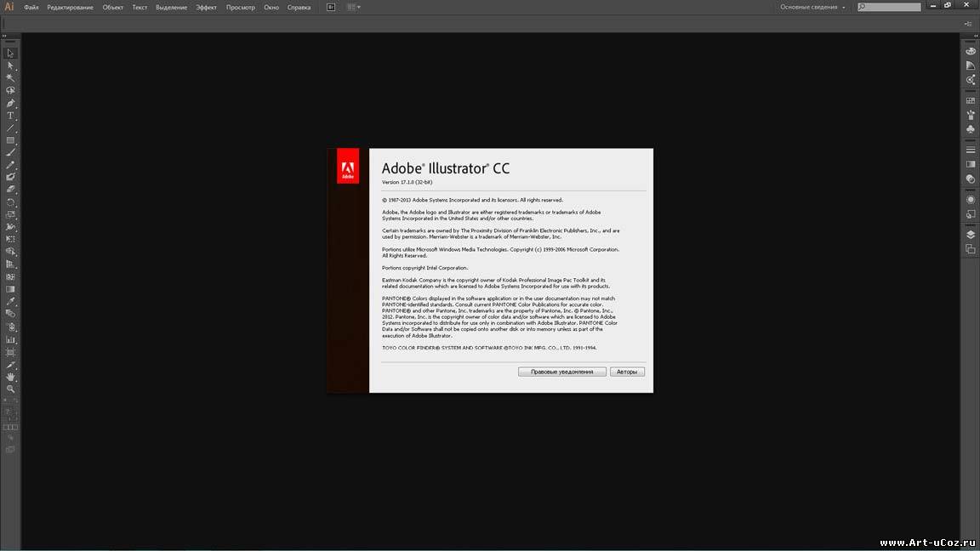The width and height of the screenshot is (980, 551).
Task: Select the Line Segment tool
Action: coord(10,128)
